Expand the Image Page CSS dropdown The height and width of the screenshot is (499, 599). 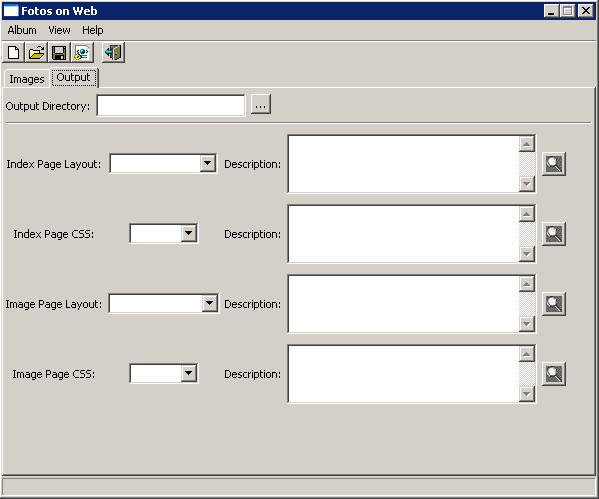point(189,373)
